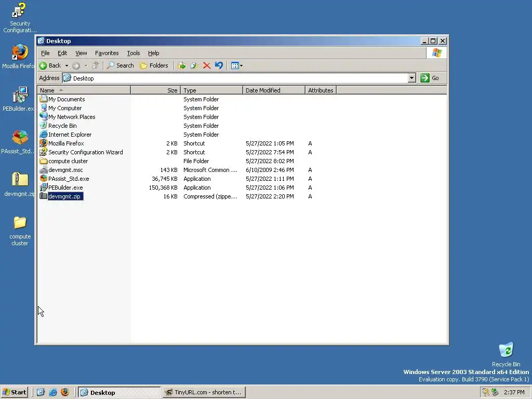The height and width of the screenshot is (399, 532).
Task: Sort by Date Modified column header
Action: coord(274,90)
